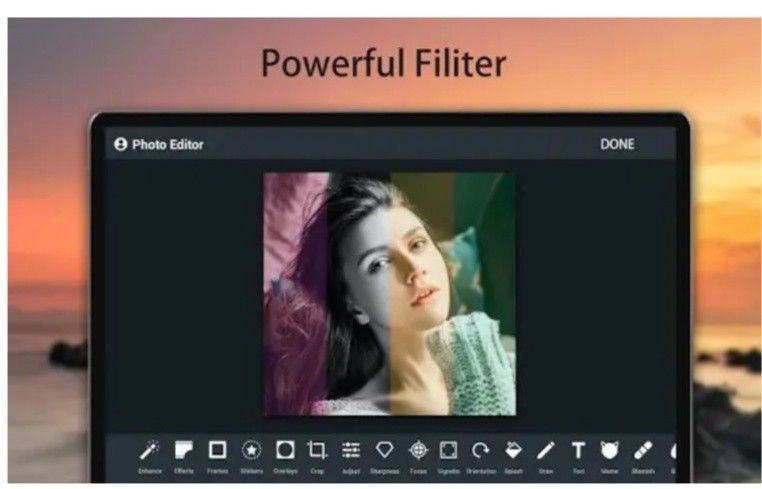
Task: Click the Photo Editor title text
Action: 168,145
